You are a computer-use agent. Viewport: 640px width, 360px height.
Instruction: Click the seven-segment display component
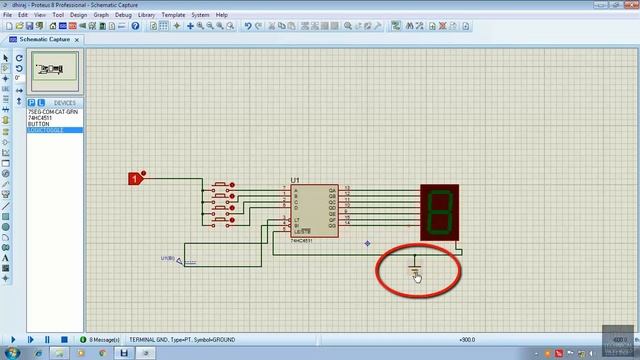pyautogui.click(x=440, y=212)
